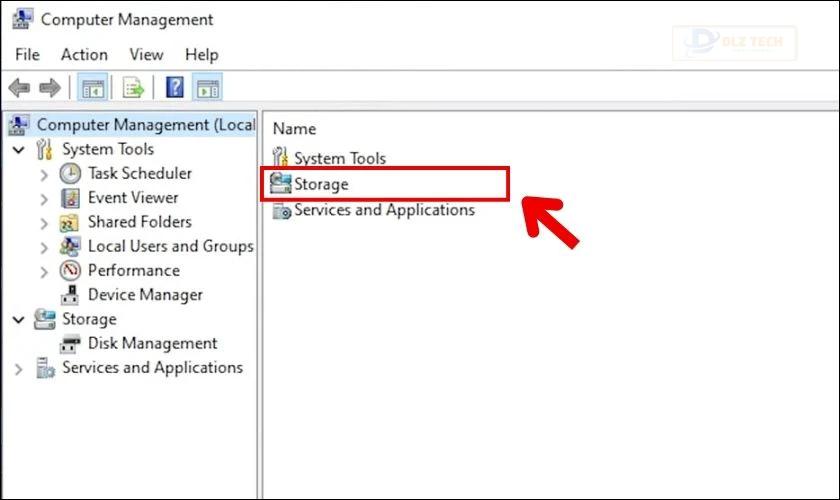Expand the Event Viewer node
The height and width of the screenshot is (500, 840).
pos(44,199)
